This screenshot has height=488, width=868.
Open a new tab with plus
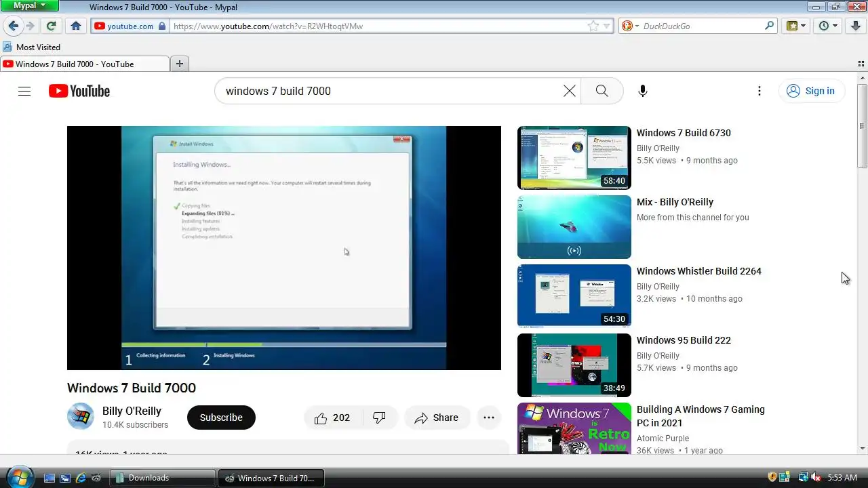click(180, 64)
